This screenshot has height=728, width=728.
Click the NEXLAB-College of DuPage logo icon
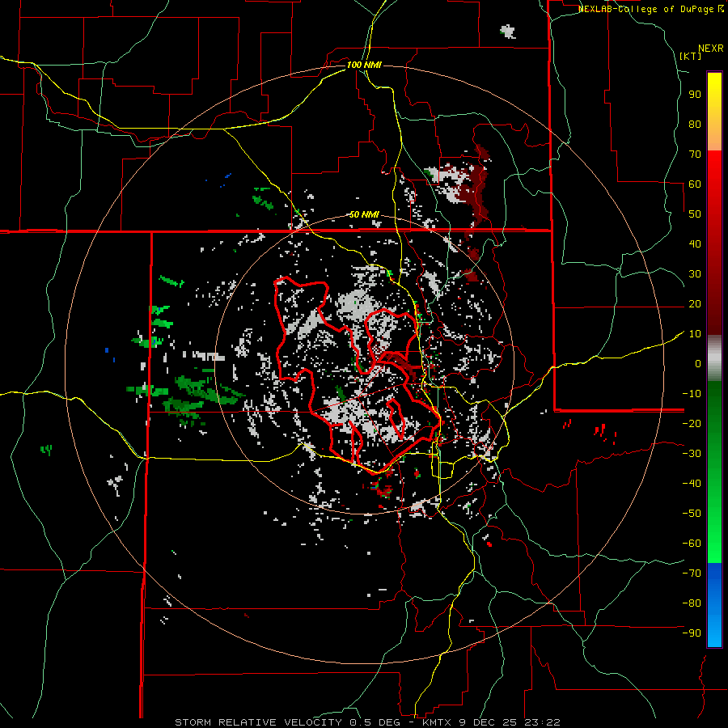pyautogui.click(x=721, y=8)
